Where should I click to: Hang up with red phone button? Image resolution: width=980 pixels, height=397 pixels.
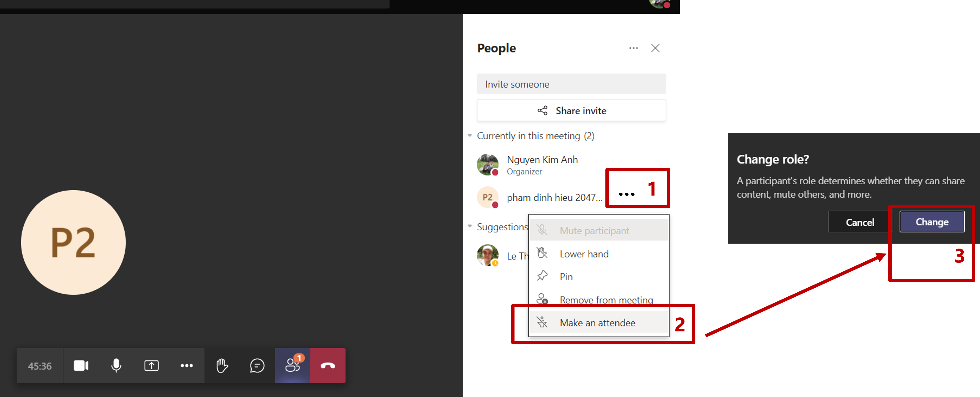point(327,366)
